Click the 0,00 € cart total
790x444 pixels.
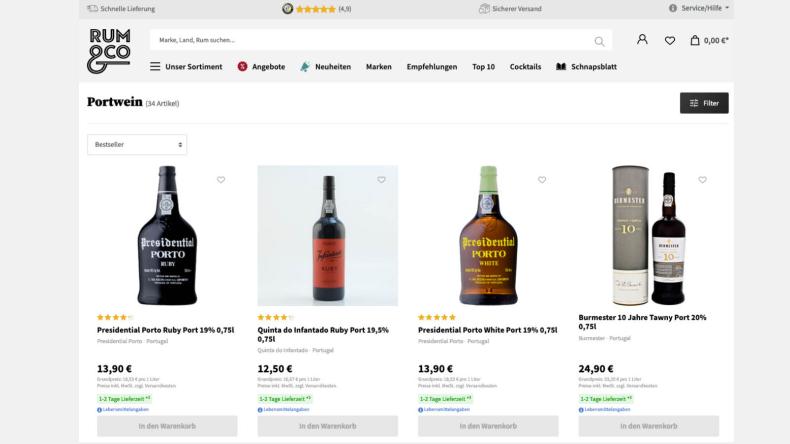coord(716,40)
